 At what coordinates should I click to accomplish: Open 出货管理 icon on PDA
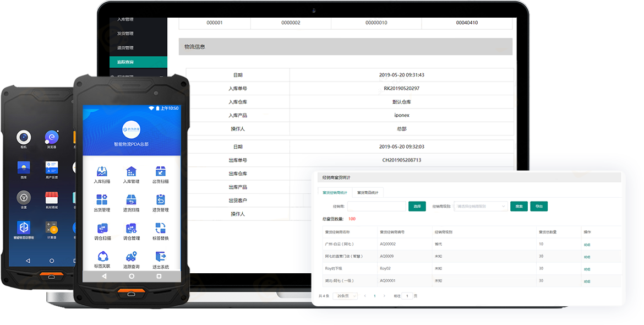(x=102, y=200)
